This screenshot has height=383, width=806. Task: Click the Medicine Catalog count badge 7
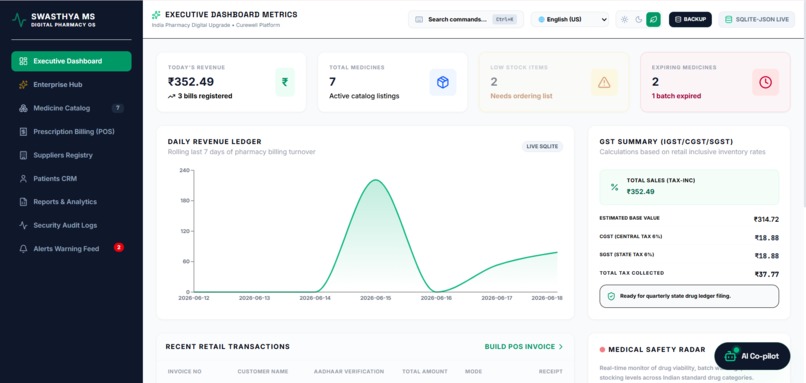(118, 108)
